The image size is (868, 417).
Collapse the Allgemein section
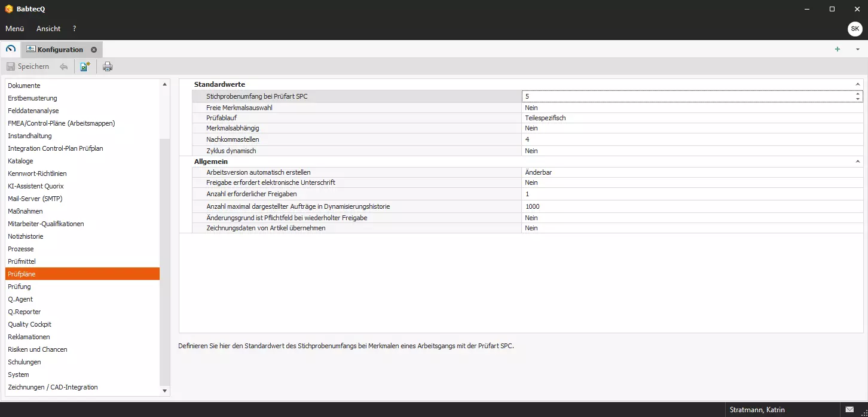(x=858, y=162)
